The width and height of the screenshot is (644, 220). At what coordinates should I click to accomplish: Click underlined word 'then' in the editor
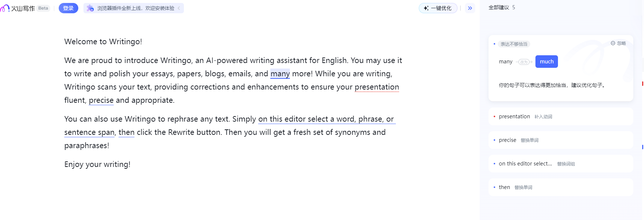point(126,132)
